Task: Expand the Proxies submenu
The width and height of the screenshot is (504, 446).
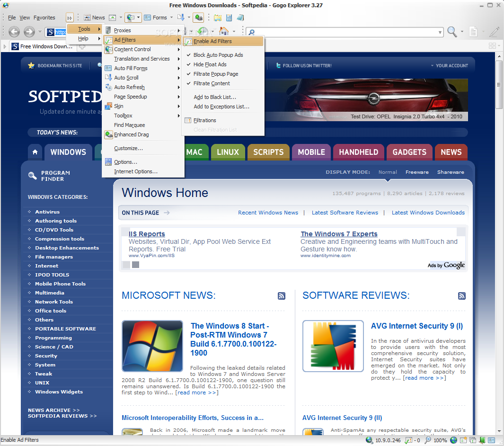Action: tap(143, 30)
